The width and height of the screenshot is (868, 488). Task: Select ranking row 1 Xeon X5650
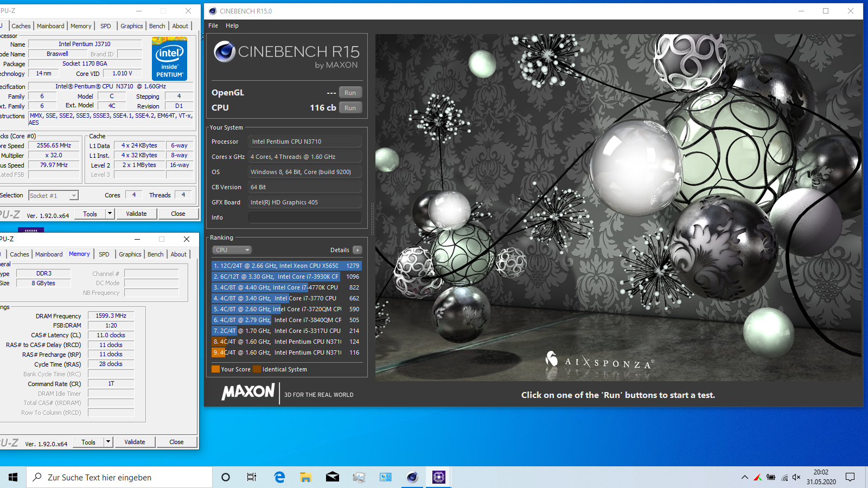point(286,266)
